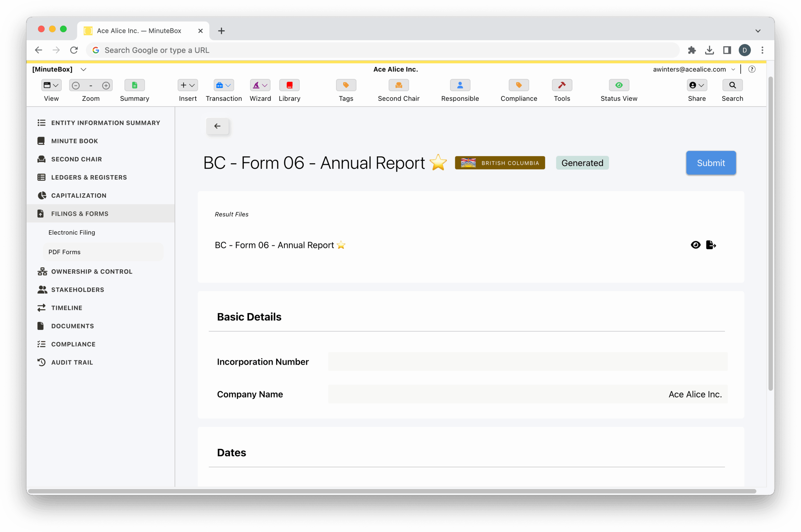Preview result file with eye icon
801x532 pixels.
point(696,245)
